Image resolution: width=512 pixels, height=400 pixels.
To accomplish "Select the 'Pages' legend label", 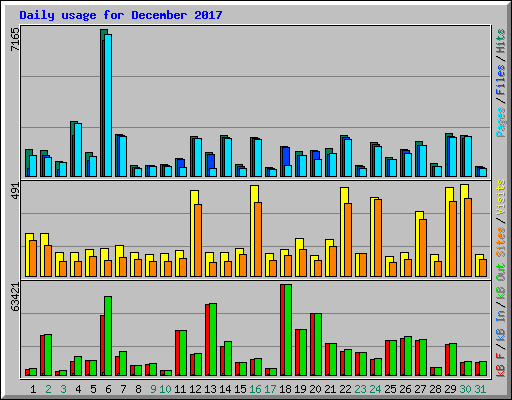I will tap(501, 122).
